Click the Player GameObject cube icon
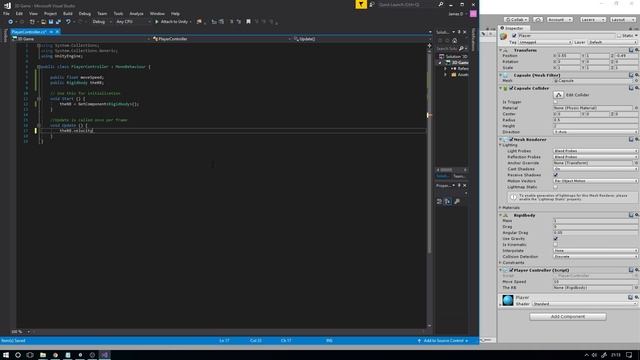Screen dimensions: 640x360 (x=504, y=37)
